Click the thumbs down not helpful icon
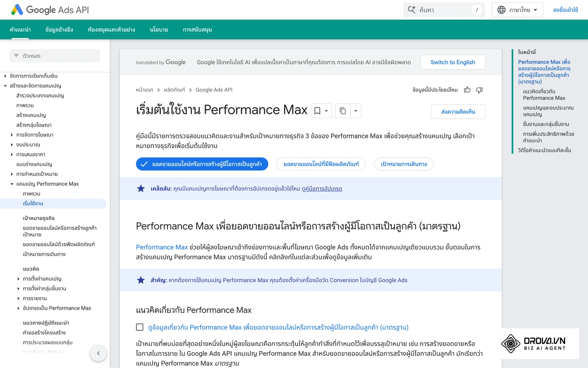The image size is (588, 368). pyautogui.click(x=479, y=90)
